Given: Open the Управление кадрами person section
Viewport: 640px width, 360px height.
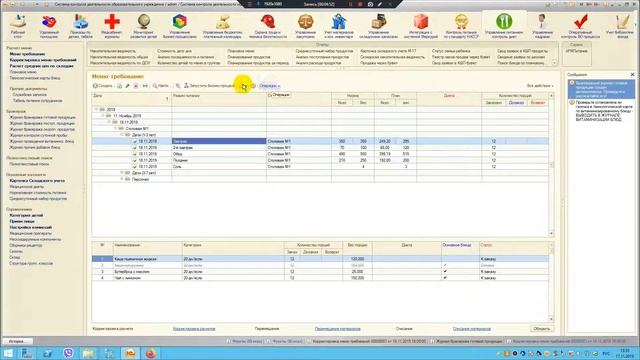Looking at the screenshot, I should pyautogui.click(x=542, y=26).
